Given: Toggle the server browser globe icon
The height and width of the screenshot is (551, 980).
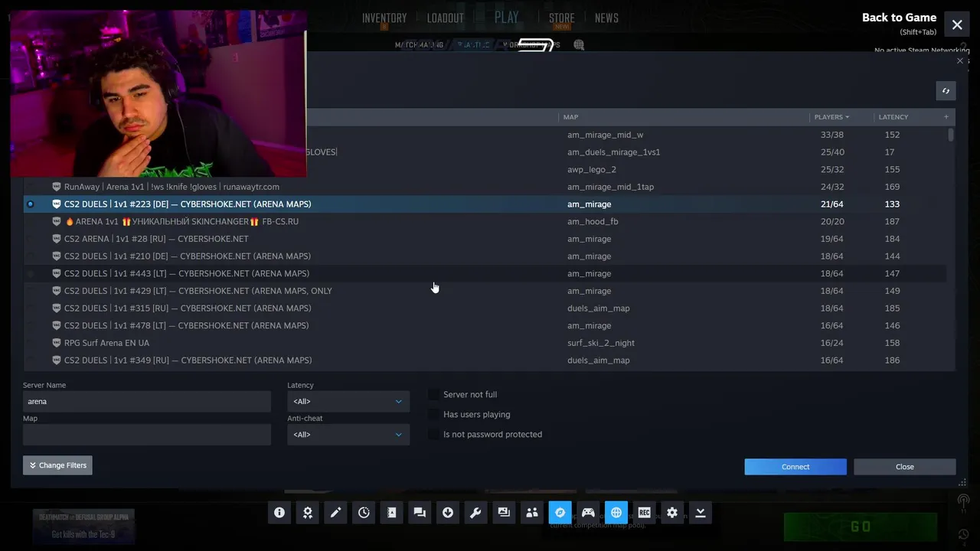Looking at the screenshot, I should [x=616, y=513].
